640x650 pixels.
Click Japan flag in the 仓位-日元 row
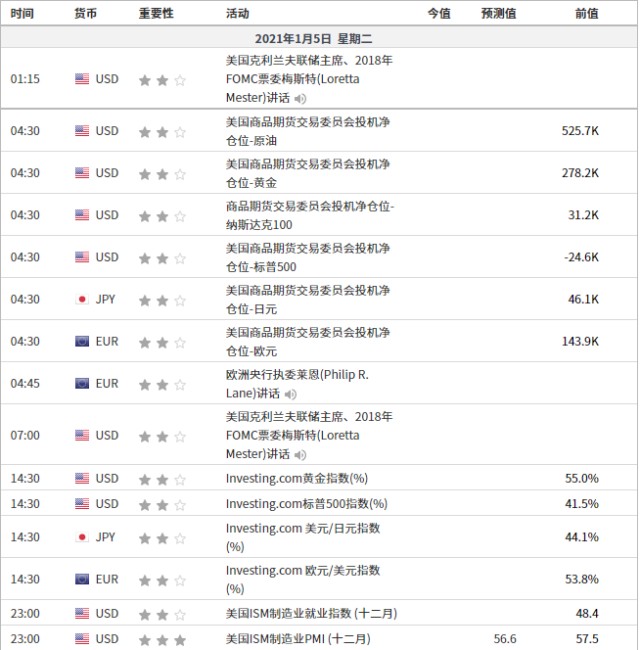82,299
